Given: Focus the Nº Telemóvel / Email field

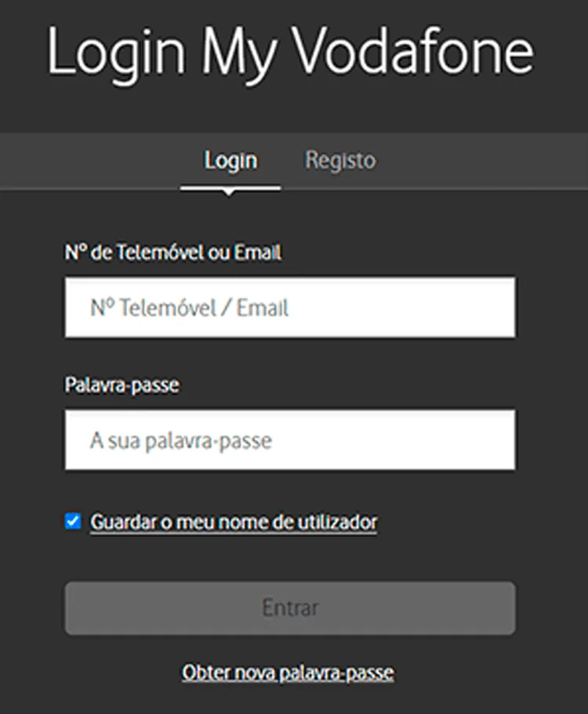Looking at the screenshot, I should pyautogui.click(x=290, y=308).
